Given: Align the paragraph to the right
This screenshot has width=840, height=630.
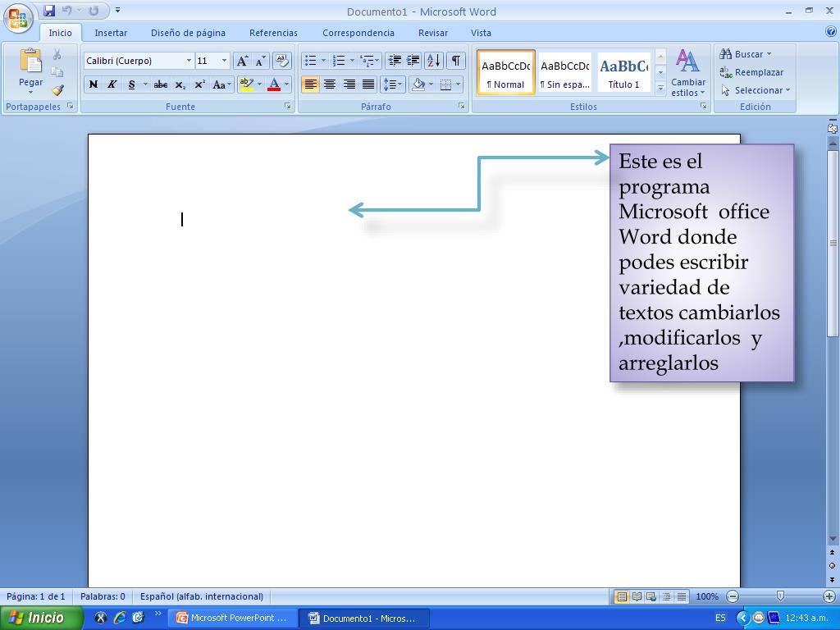Looking at the screenshot, I should pos(349,84).
